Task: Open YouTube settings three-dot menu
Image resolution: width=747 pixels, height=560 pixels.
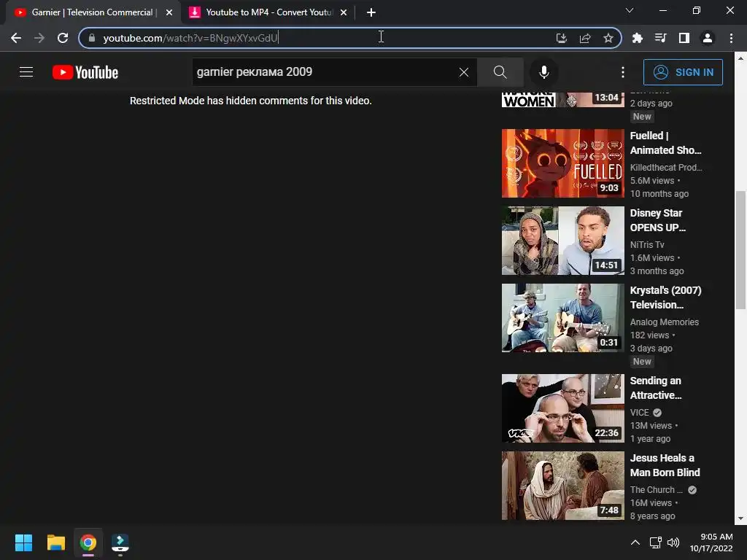Action: click(x=623, y=72)
